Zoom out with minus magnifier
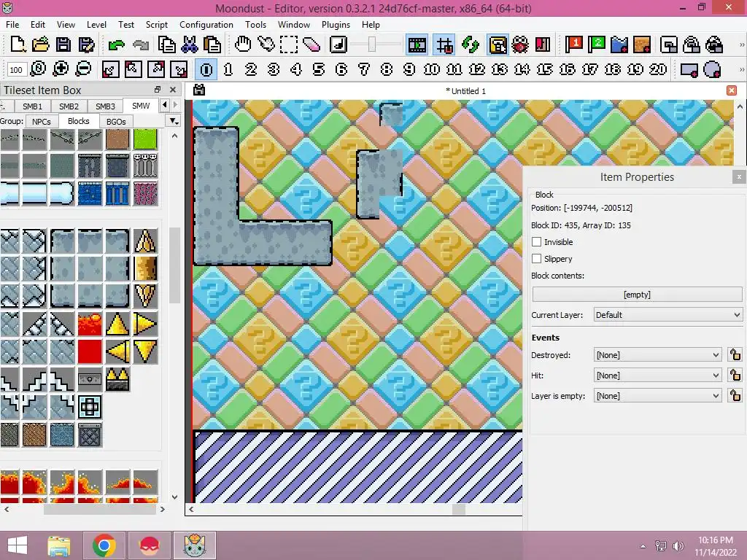This screenshot has height=560, width=747. click(x=83, y=69)
